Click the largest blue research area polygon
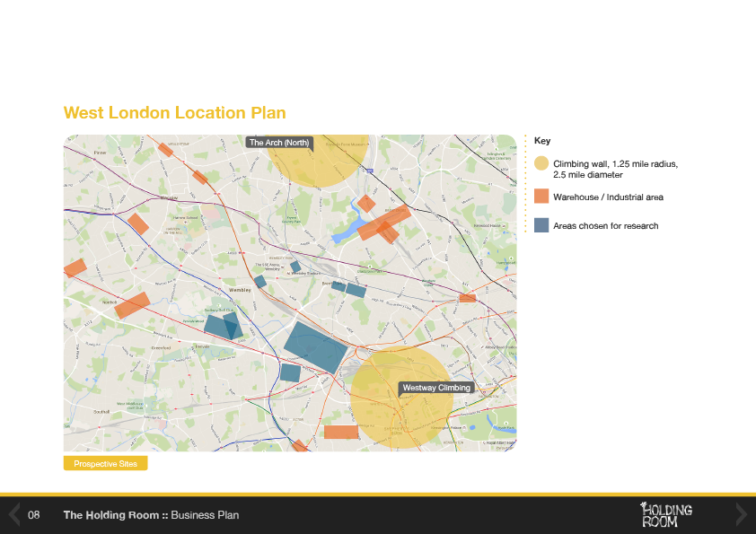 pyautogui.click(x=314, y=346)
